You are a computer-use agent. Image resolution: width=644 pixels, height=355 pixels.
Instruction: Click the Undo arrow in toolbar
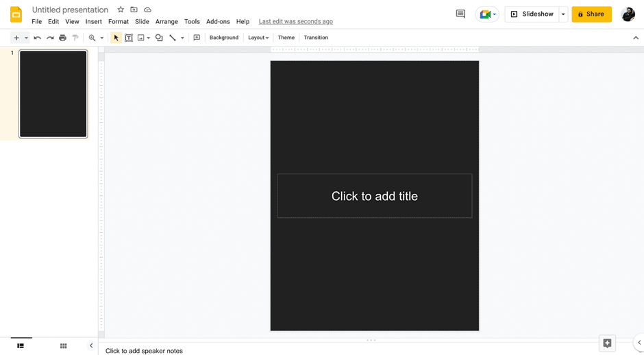(37, 38)
